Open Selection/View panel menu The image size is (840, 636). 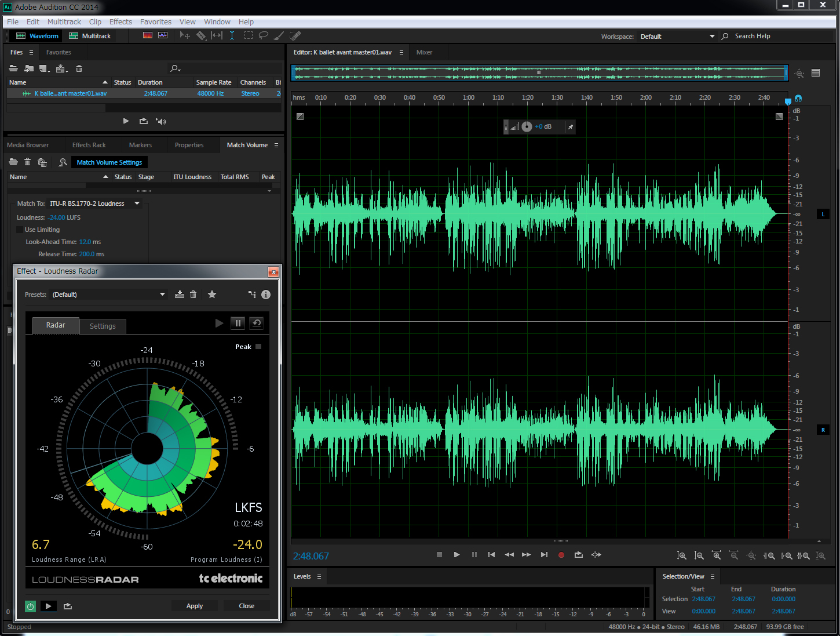(x=713, y=576)
